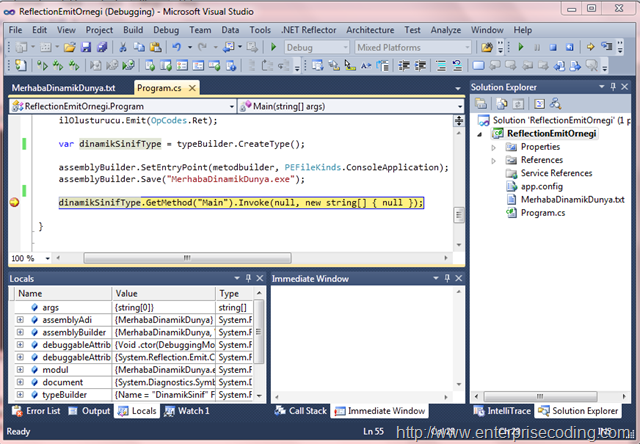The width and height of the screenshot is (640, 444).
Task: Undo last action with the undo arrow
Action: click(176, 47)
